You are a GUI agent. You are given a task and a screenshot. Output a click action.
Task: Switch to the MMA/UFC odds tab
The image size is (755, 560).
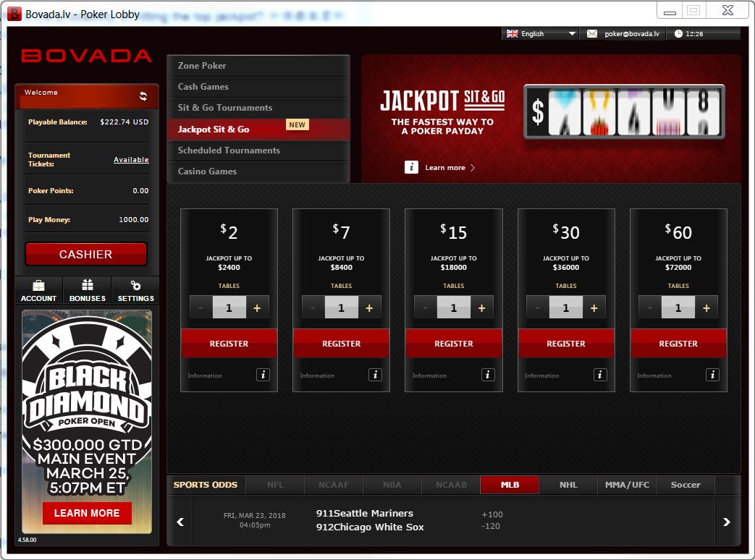click(x=627, y=485)
